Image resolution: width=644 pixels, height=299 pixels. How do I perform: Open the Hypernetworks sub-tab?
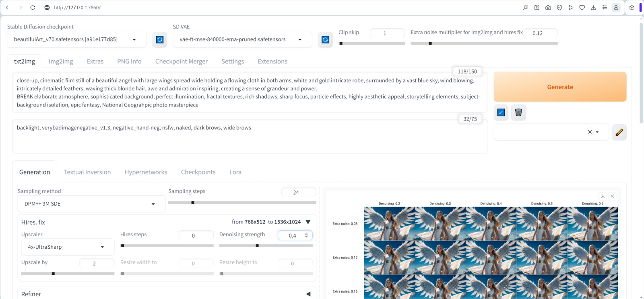pyautogui.click(x=146, y=172)
